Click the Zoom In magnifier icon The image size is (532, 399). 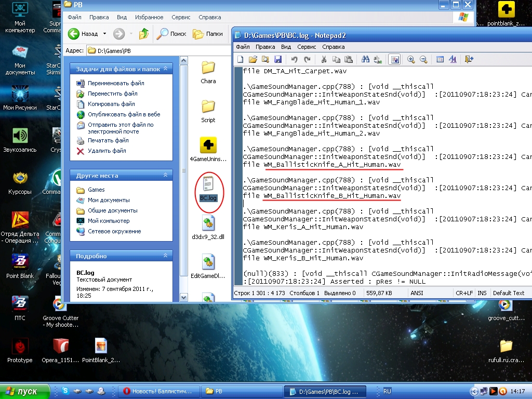click(411, 60)
